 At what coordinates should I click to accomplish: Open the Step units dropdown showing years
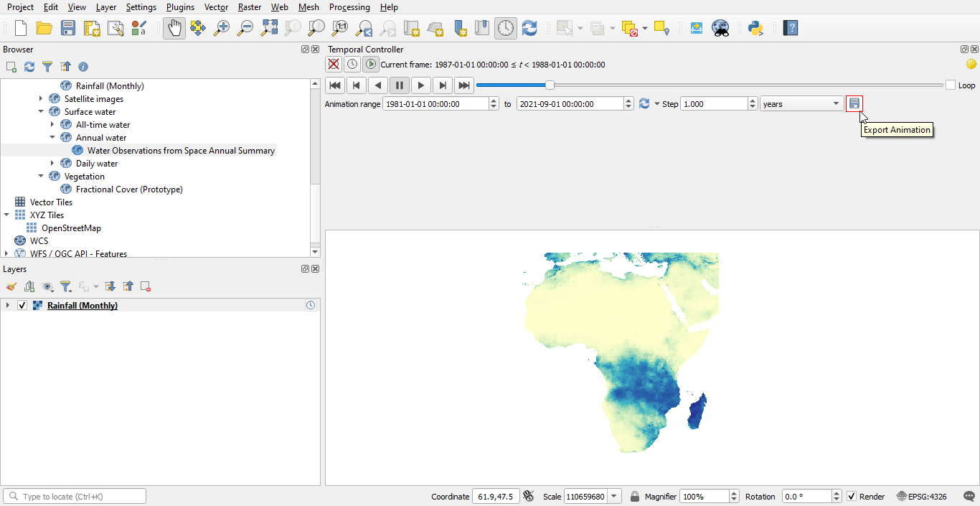coord(801,103)
